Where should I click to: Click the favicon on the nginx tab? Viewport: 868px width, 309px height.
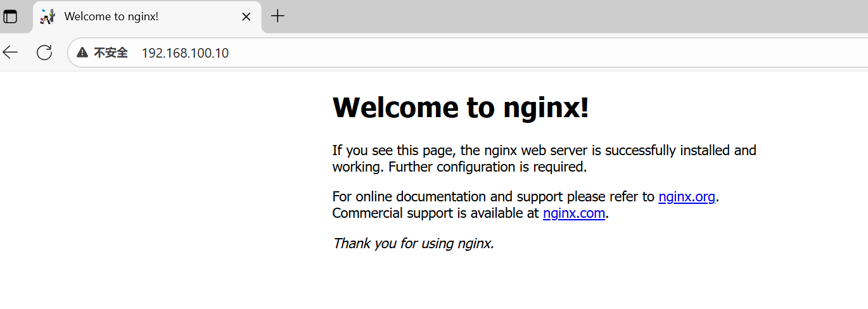point(48,16)
